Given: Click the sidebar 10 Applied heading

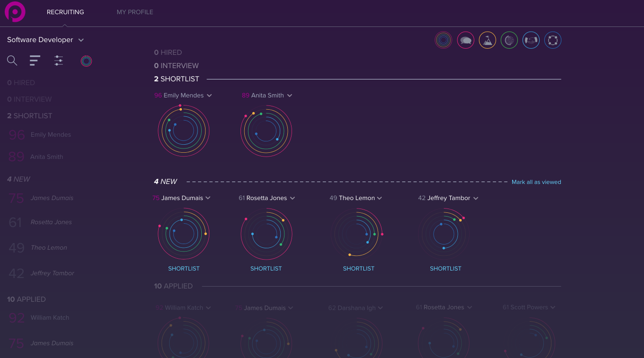Looking at the screenshot, I should (x=26, y=299).
